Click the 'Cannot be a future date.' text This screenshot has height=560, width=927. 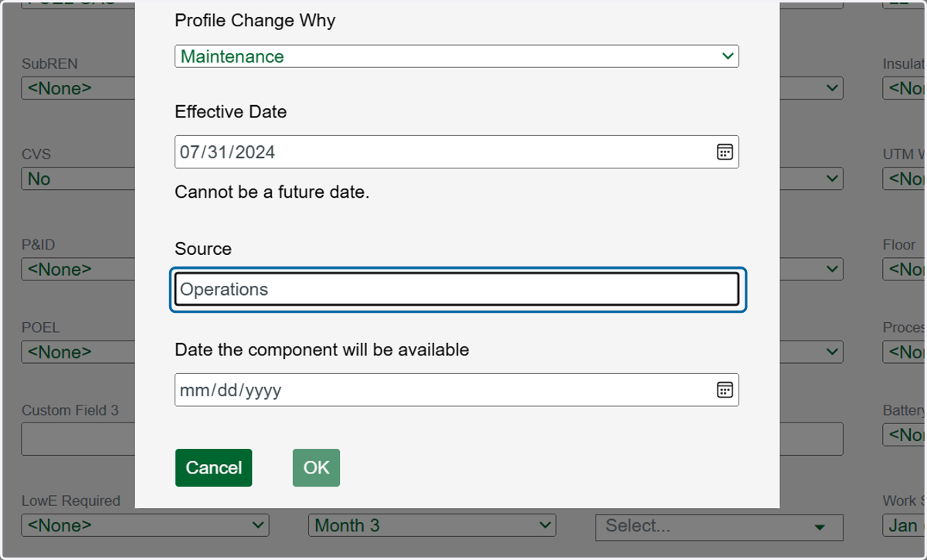coord(273,192)
